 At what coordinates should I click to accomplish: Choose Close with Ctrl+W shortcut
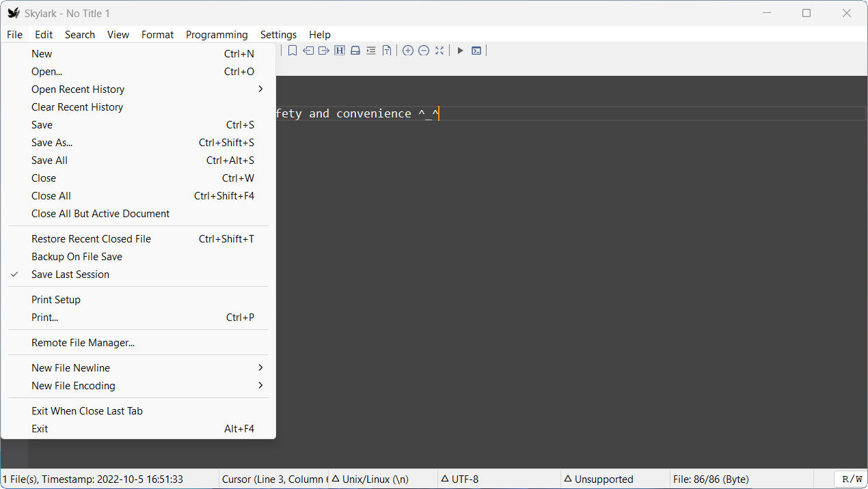[x=138, y=178]
